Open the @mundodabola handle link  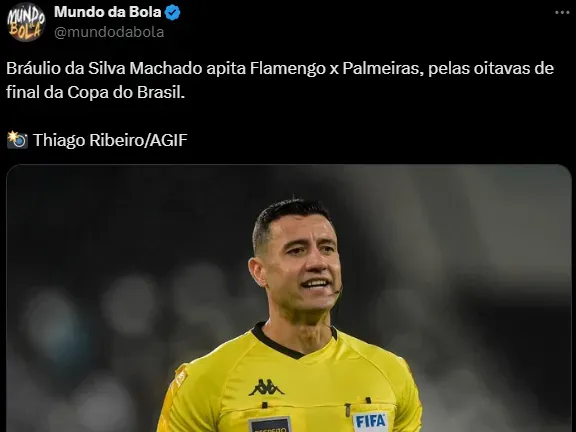(x=109, y=32)
